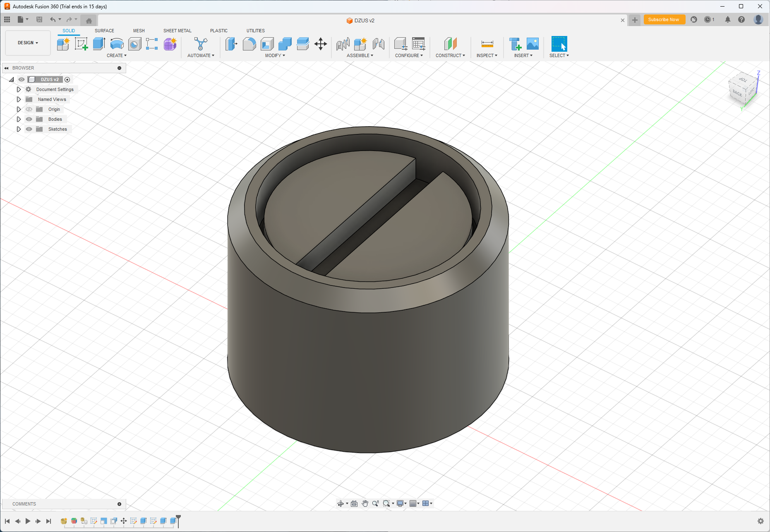Show the hidden Origin folder
Image resolution: width=770 pixels, height=532 pixels.
tap(29, 109)
